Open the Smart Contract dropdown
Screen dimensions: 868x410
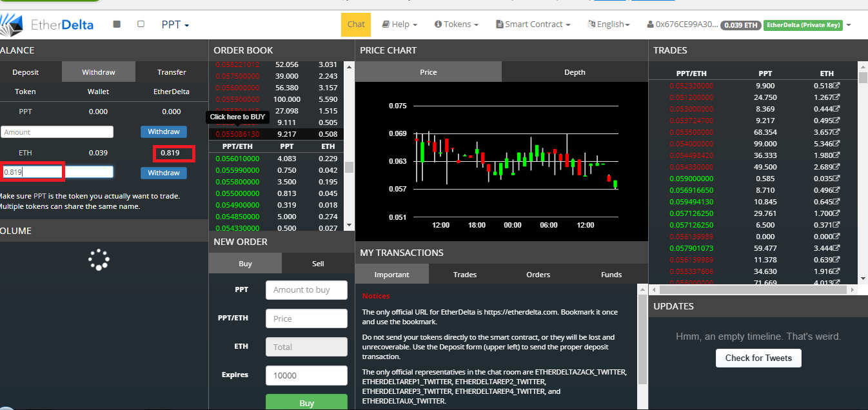coord(533,24)
